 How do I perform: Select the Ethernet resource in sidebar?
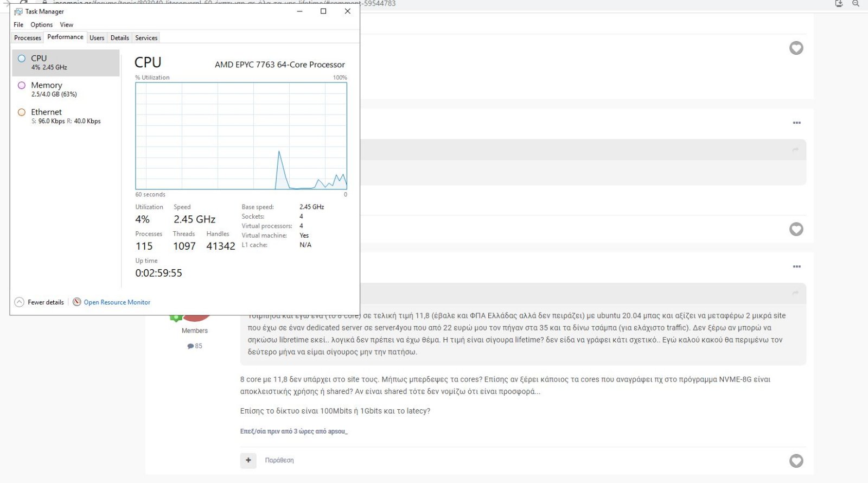coord(66,116)
